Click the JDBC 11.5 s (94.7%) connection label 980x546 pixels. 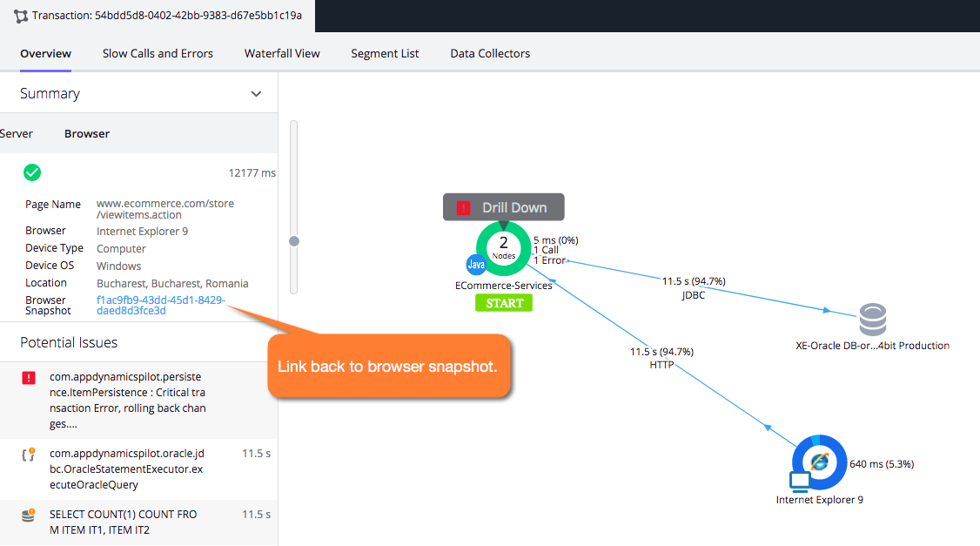694,288
